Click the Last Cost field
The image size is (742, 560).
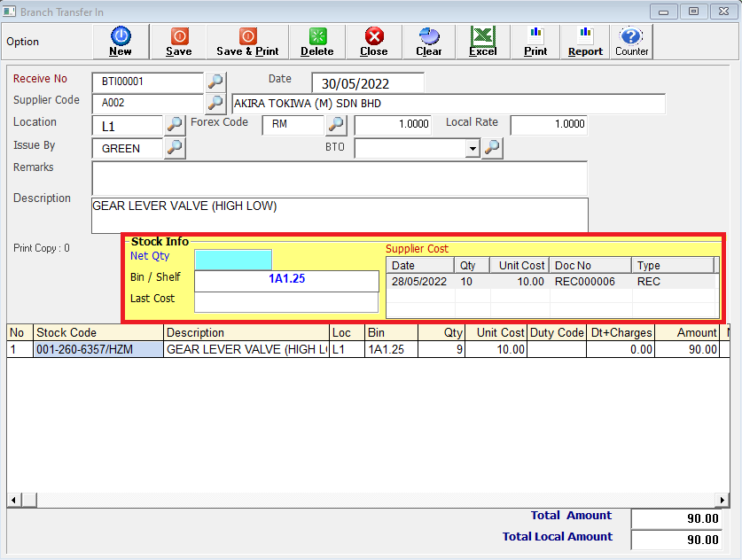(286, 302)
